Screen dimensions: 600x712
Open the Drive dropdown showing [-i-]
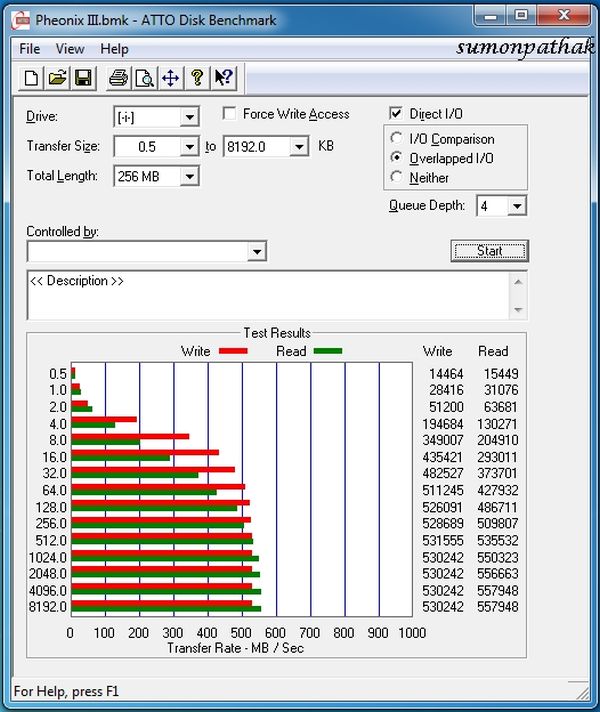point(189,117)
